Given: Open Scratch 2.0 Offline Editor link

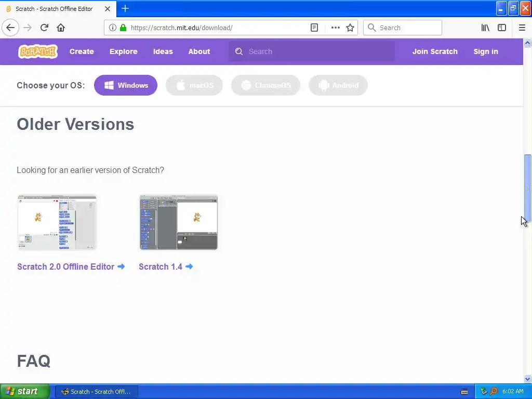Looking at the screenshot, I should [66, 267].
